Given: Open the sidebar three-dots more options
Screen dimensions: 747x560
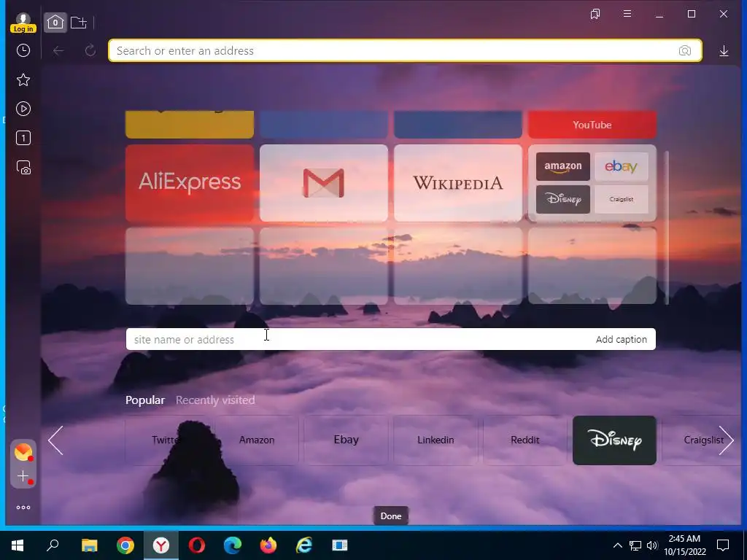Looking at the screenshot, I should pyautogui.click(x=23, y=507).
